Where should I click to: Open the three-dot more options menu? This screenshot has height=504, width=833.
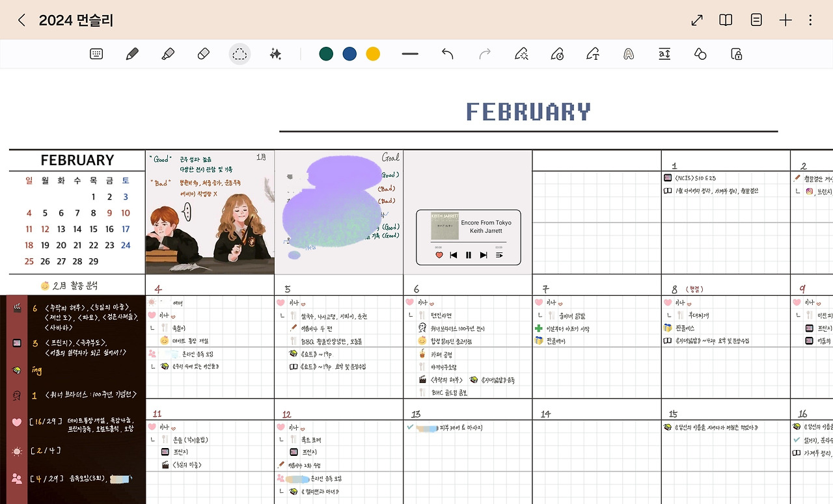click(810, 20)
